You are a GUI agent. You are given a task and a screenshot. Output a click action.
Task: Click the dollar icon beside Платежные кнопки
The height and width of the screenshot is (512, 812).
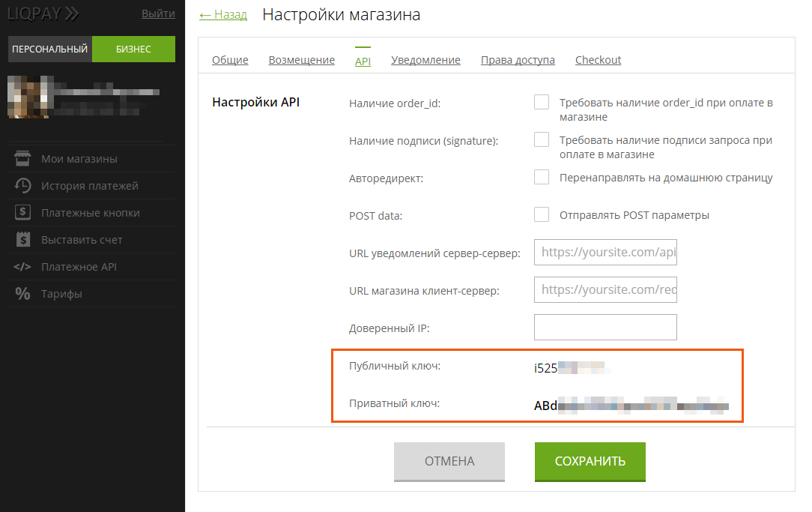pyautogui.click(x=22, y=212)
